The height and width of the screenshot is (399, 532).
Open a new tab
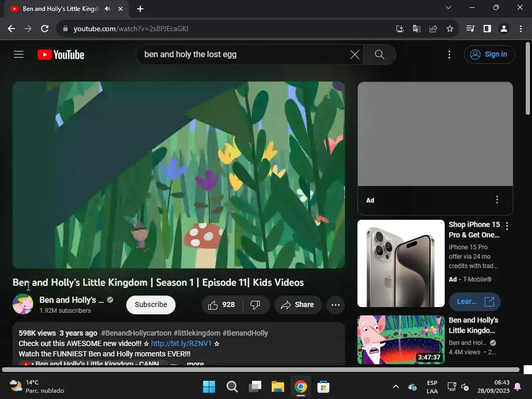[x=140, y=9]
